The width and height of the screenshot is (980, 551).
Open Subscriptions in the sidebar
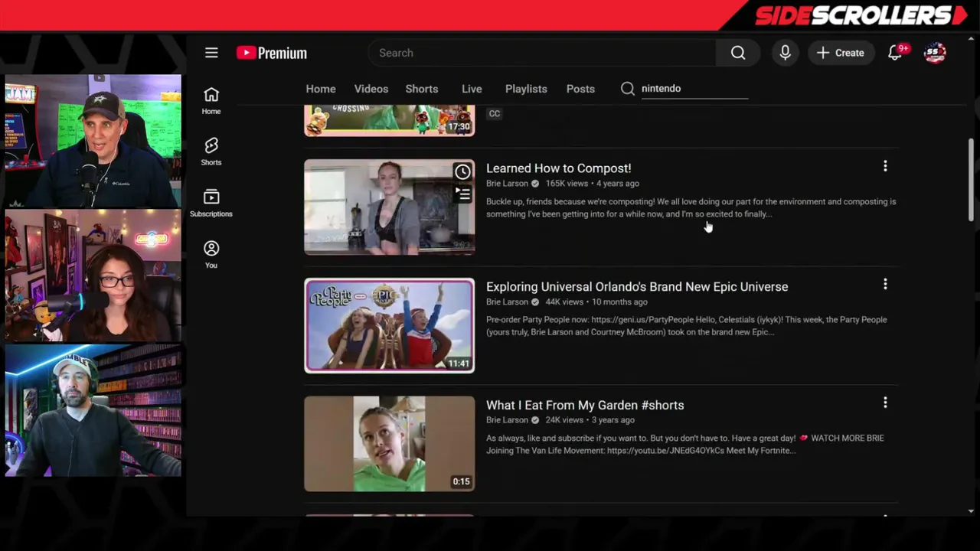(211, 203)
